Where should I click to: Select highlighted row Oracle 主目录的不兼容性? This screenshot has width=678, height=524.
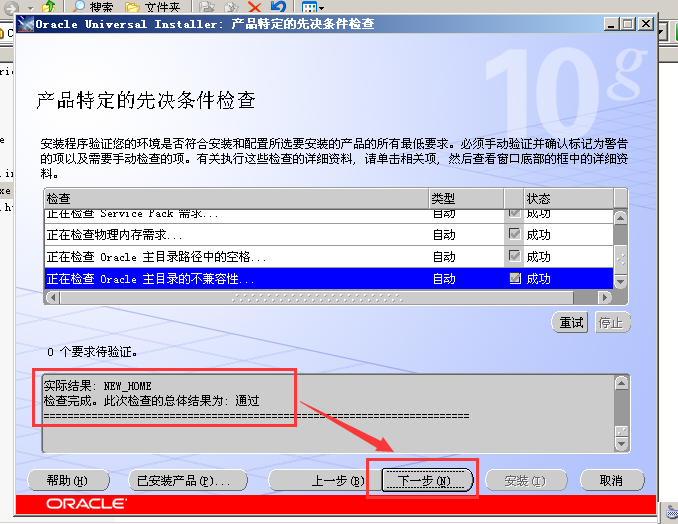click(329, 279)
